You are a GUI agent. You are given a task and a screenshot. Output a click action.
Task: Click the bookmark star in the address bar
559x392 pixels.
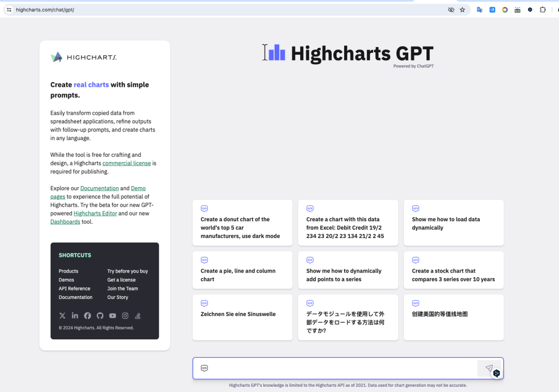tap(462, 9)
